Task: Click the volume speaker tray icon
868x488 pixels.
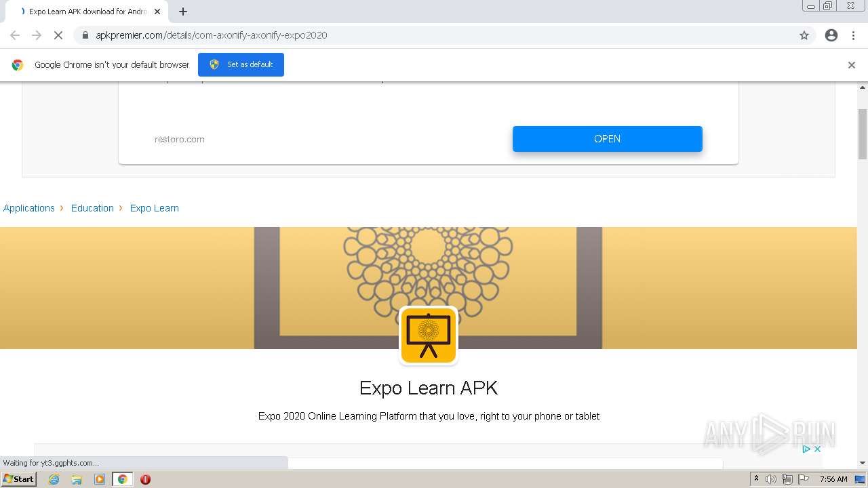Action: tap(771, 479)
